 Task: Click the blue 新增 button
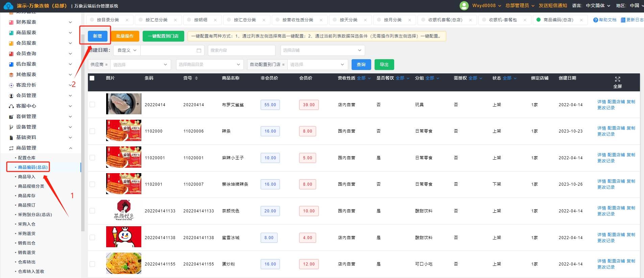pos(97,36)
